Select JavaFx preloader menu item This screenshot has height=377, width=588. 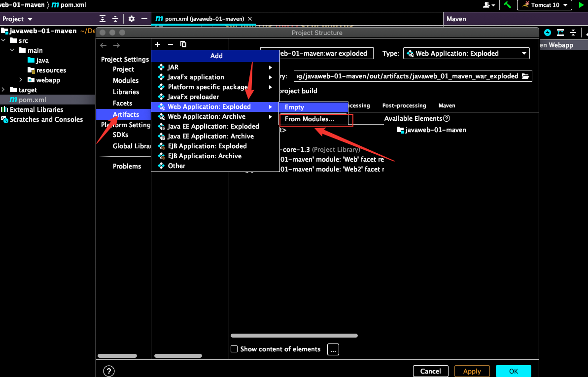215,97
